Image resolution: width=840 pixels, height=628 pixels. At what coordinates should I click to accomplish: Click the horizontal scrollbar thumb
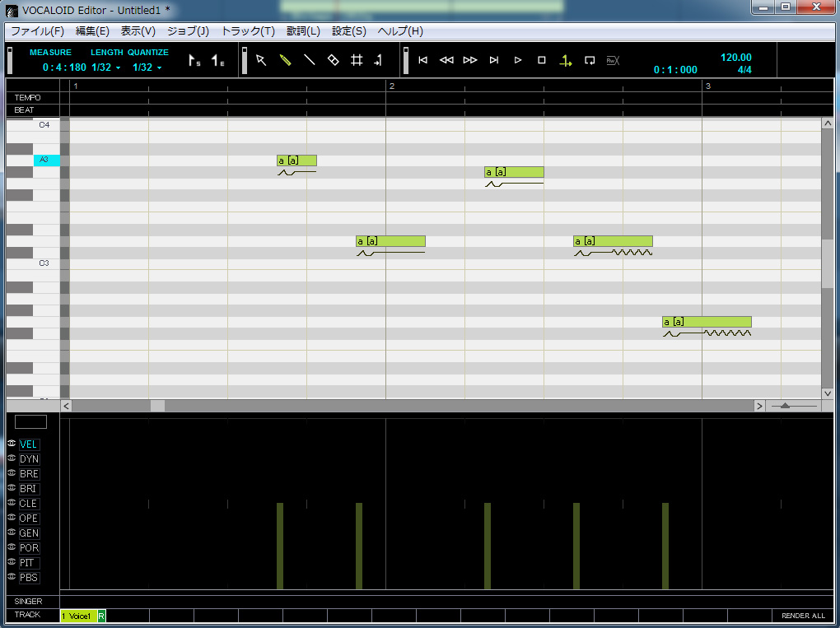[157, 406]
